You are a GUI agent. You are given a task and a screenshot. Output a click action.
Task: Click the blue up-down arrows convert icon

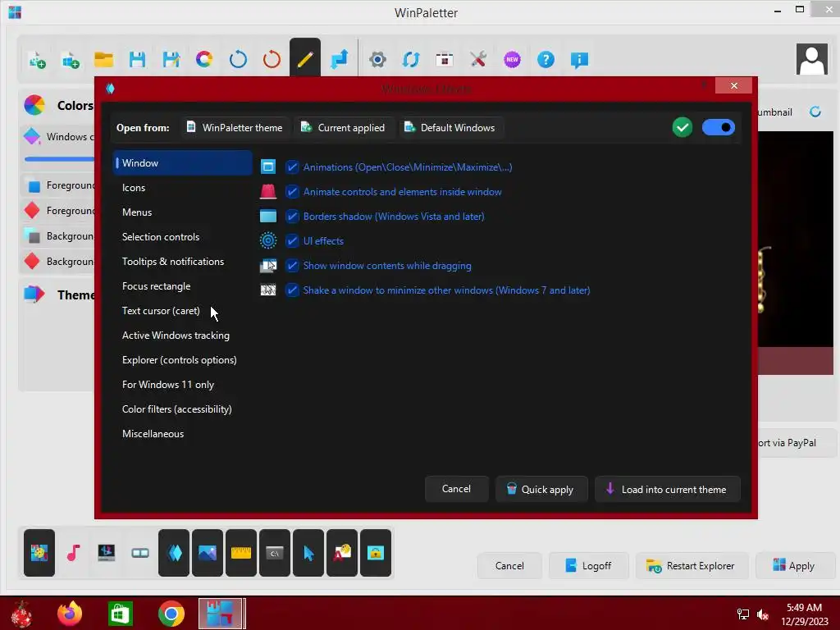point(339,59)
